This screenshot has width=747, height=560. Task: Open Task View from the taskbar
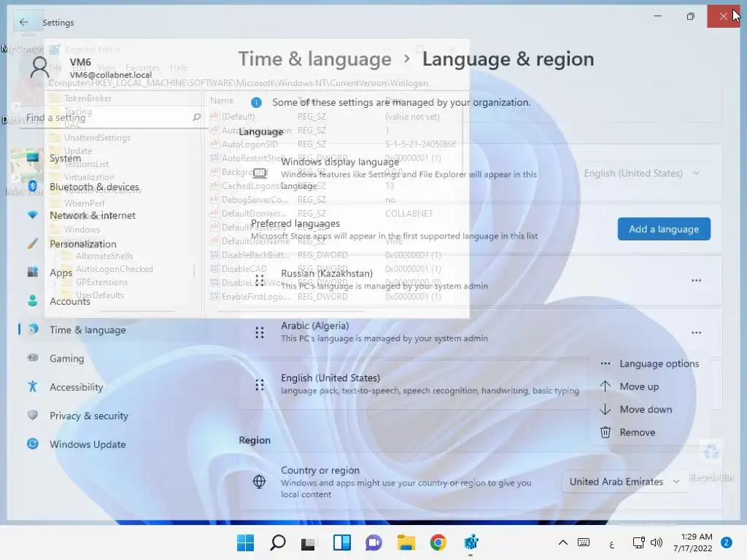(309, 542)
